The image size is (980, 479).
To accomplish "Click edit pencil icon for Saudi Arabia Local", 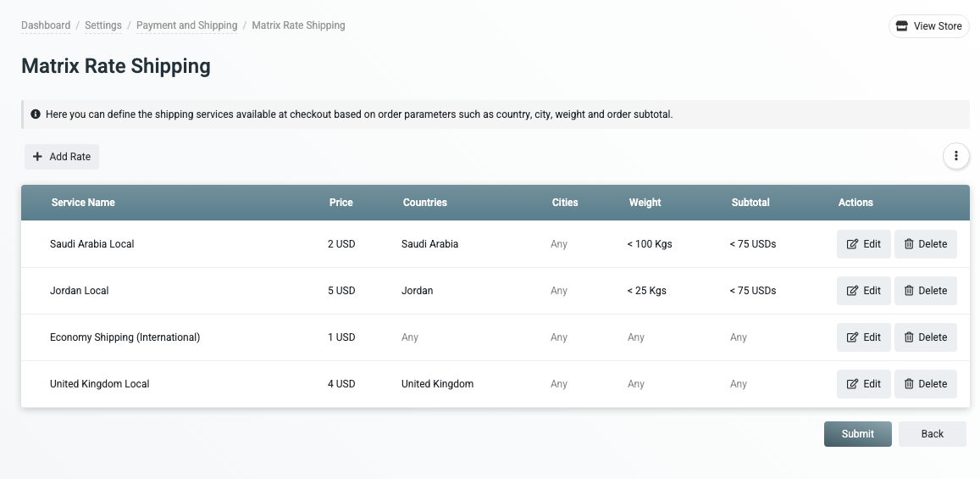I will [x=852, y=244].
